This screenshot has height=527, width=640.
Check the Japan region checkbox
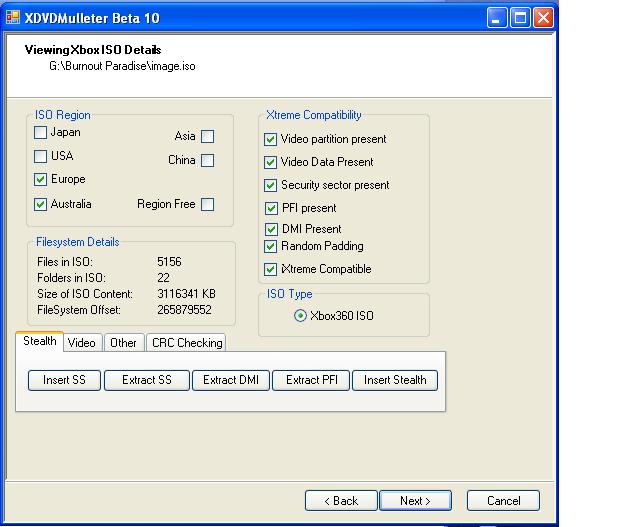tap(41, 133)
